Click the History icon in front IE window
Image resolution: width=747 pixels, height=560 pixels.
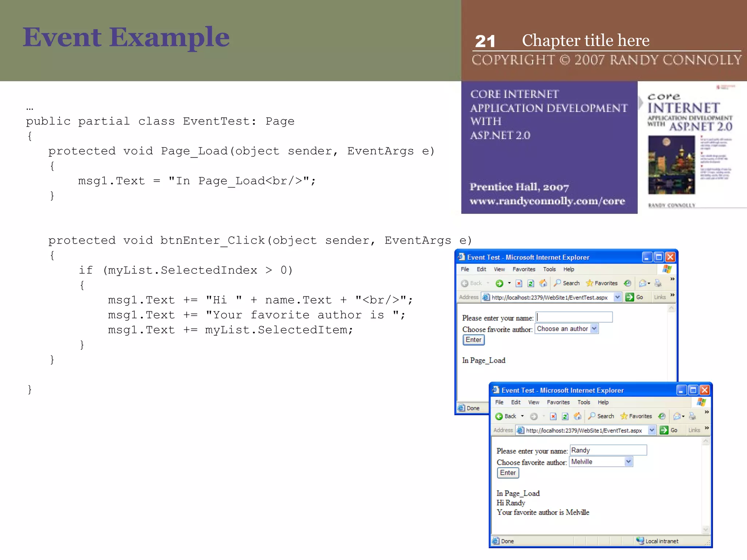[662, 416]
